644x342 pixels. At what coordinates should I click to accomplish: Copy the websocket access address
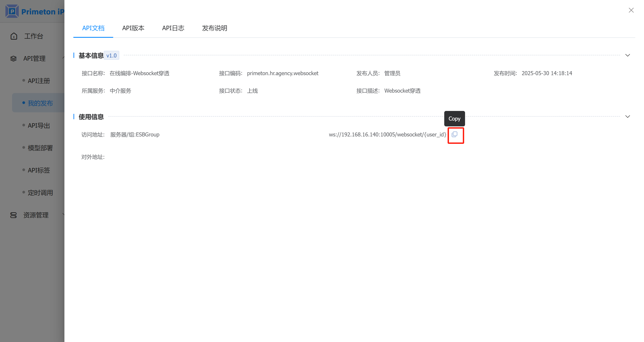coord(454,134)
